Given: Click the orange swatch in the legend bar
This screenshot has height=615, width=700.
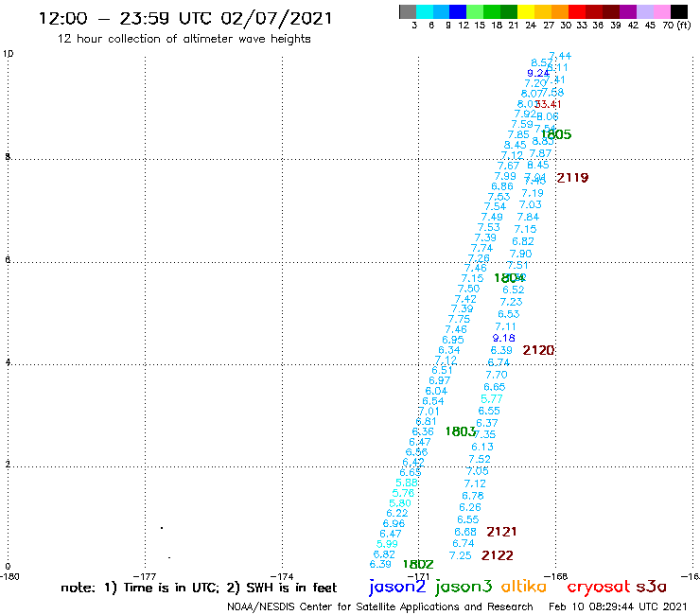Looking at the screenshot, I should click(x=560, y=11).
